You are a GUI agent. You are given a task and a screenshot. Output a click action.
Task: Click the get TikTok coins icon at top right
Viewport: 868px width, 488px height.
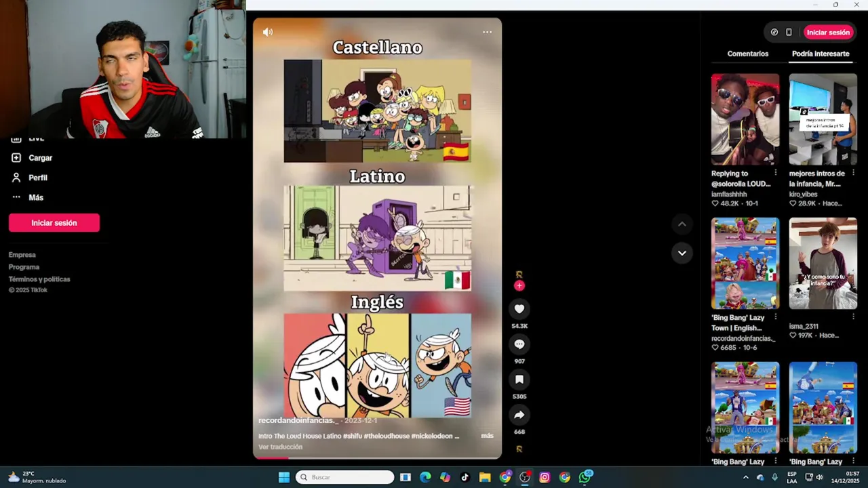[774, 32]
